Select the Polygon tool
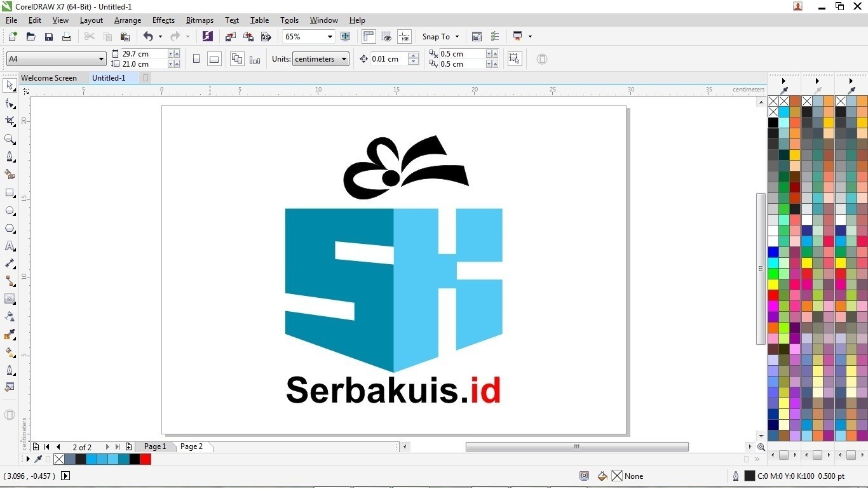The width and height of the screenshot is (868, 489). (10, 228)
